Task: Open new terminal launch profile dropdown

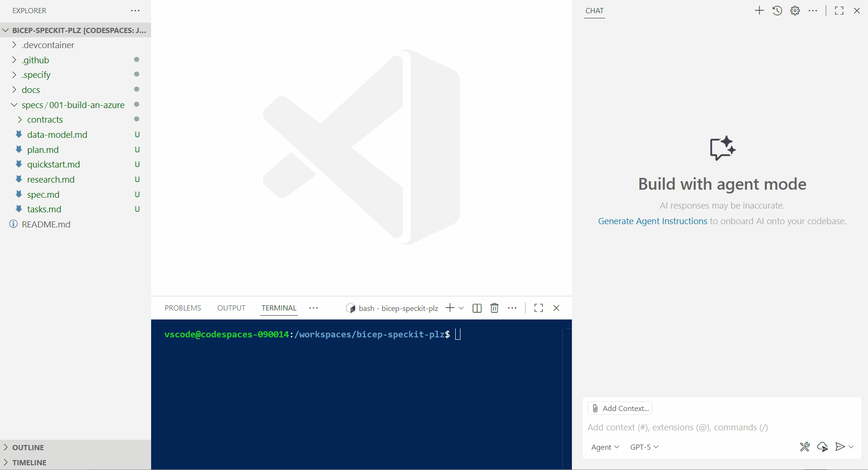Action: tap(461, 308)
